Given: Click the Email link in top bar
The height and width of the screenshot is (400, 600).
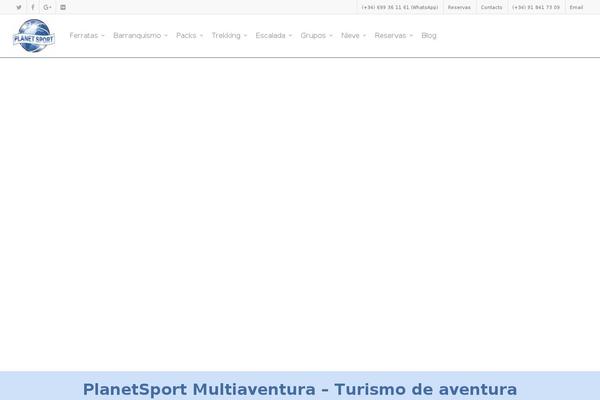Looking at the screenshot, I should coord(576,7).
